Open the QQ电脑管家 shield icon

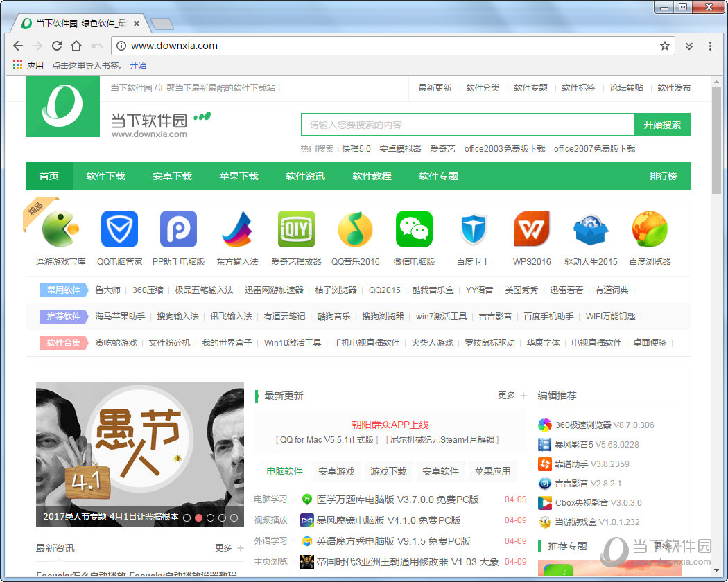coord(119,229)
